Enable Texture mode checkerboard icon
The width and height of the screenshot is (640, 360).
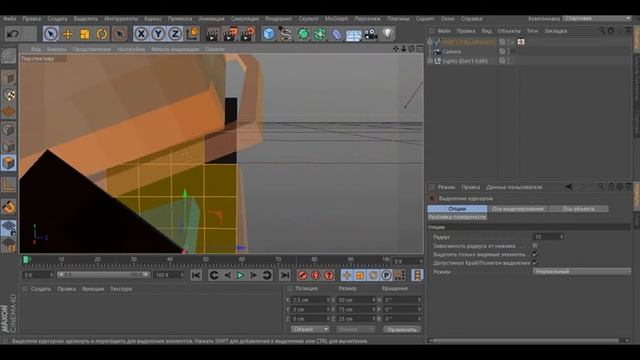click(9, 95)
